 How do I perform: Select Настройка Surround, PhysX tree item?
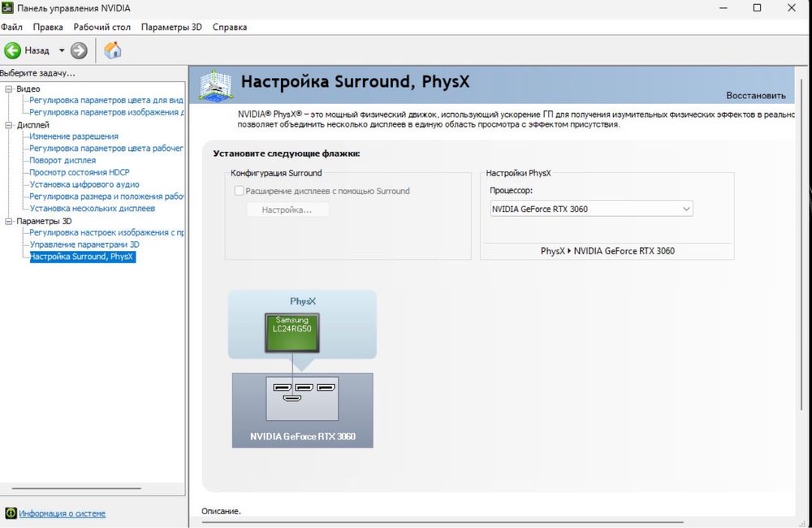click(x=82, y=257)
